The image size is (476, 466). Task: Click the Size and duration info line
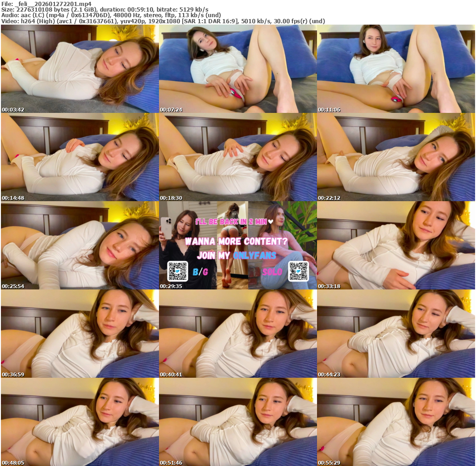click(x=105, y=10)
